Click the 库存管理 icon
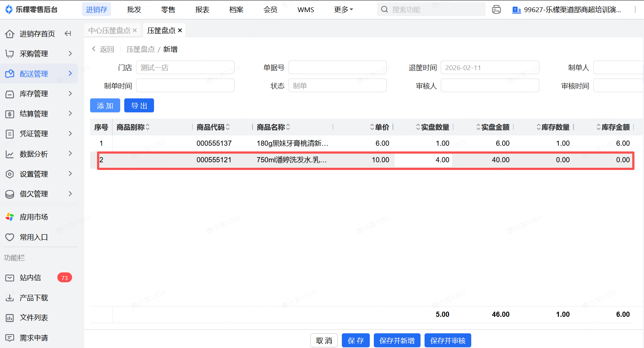 point(10,94)
